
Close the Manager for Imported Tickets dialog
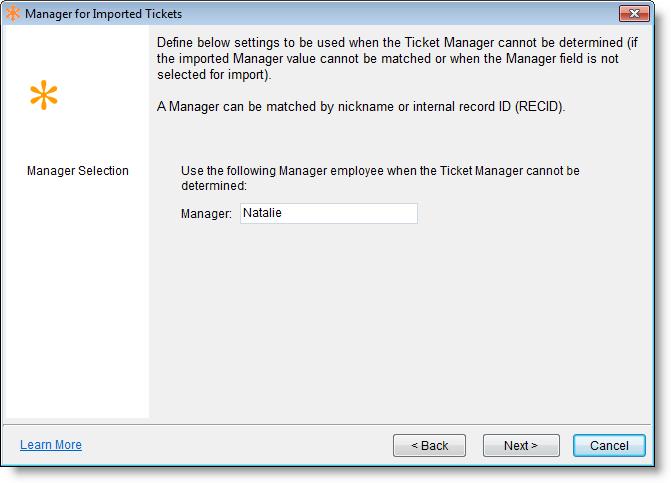[634, 14]
